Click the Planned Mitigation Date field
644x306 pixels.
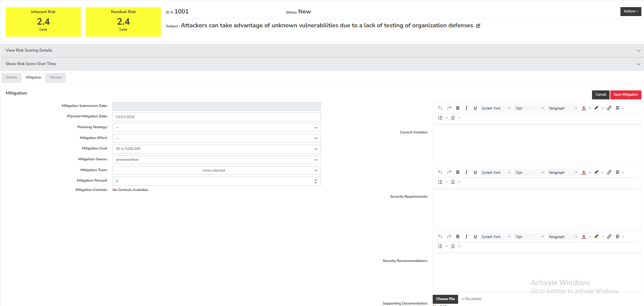point(217,117)
